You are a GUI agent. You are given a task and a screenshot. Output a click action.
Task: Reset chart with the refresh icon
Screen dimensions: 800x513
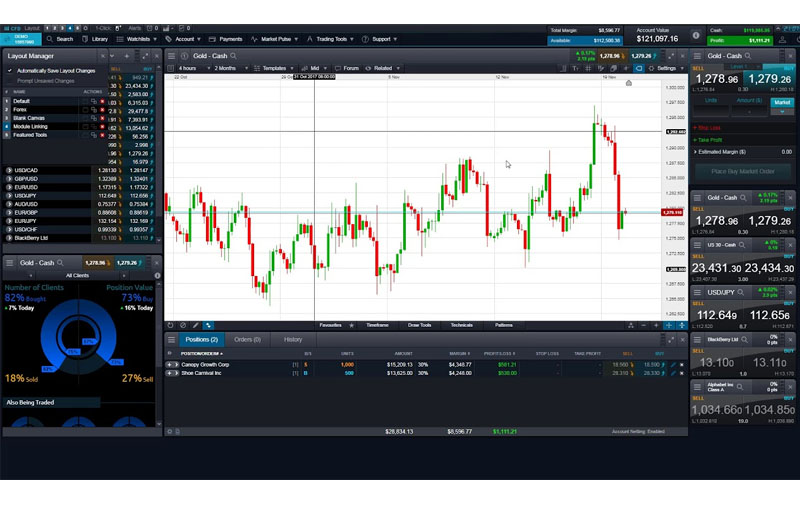click(170, 325)
